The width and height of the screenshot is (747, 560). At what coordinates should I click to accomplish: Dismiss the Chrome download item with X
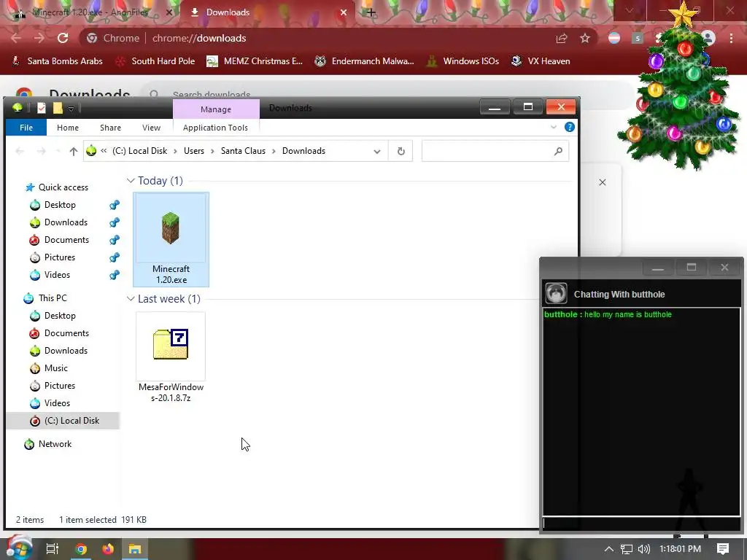tap(602, 182)
